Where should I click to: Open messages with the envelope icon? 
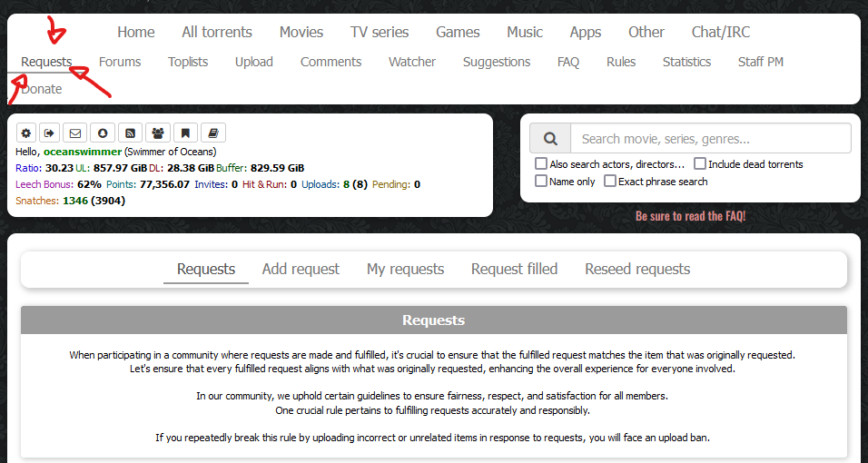[75, 133]
